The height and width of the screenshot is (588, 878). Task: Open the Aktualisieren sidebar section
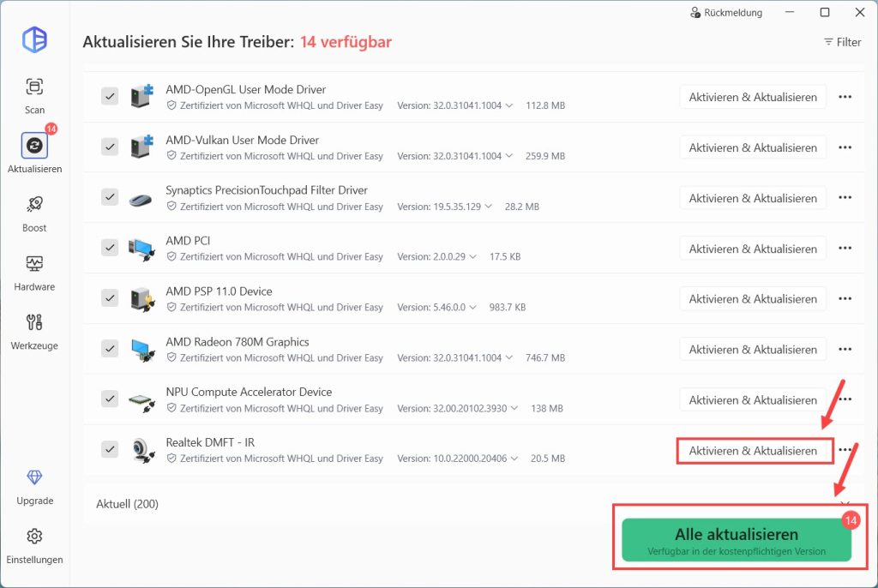34,153
